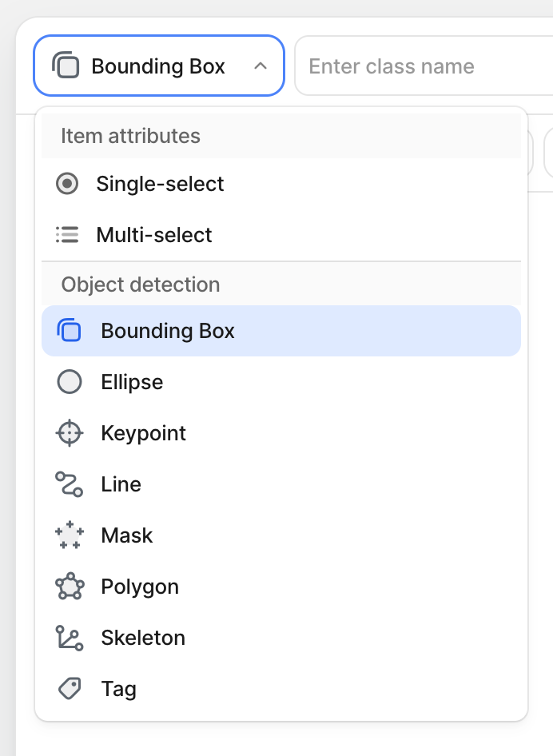The height and width of the screenshot is (756, 553).
Task: Select the Single-select radio icon
Action: [68, 183]
